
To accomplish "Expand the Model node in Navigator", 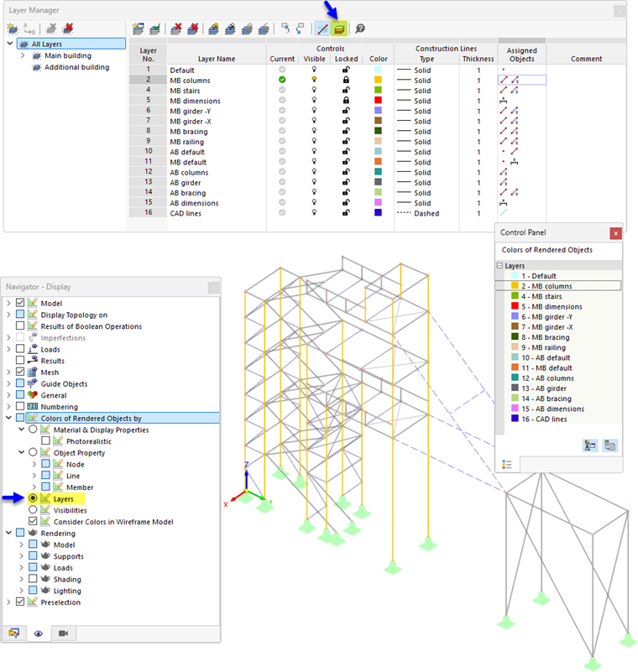I will 8,303.
